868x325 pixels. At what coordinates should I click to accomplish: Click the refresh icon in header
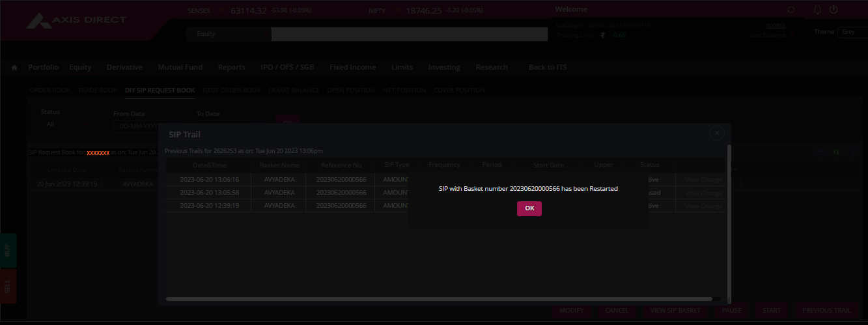[x=791, y=10]
